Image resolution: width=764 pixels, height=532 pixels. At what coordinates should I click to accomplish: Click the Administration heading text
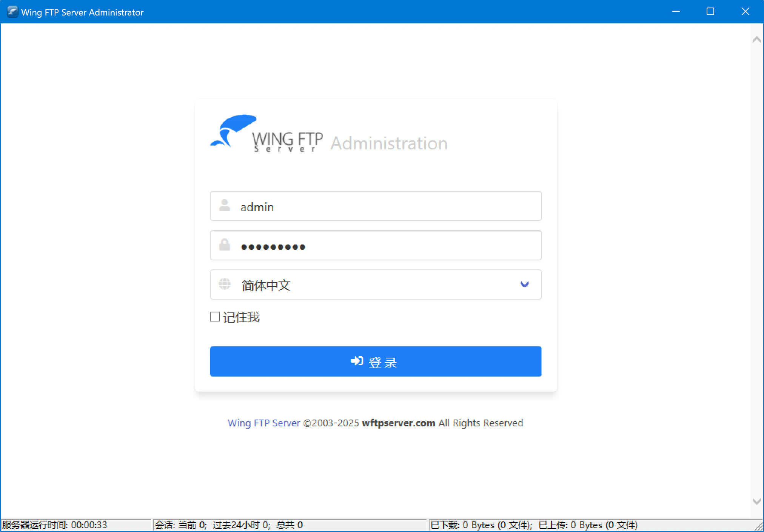(x=389, y=143)
